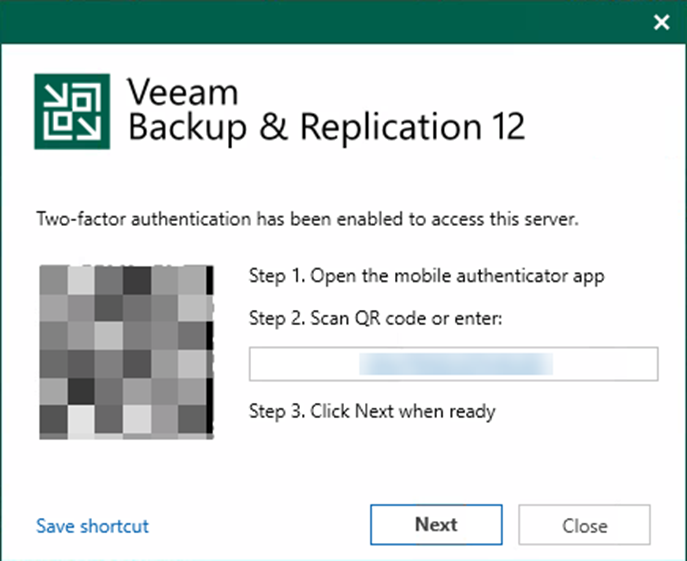Click the Step 1 authenticator app instruction
687x561 pixels.
click(426, 276)
